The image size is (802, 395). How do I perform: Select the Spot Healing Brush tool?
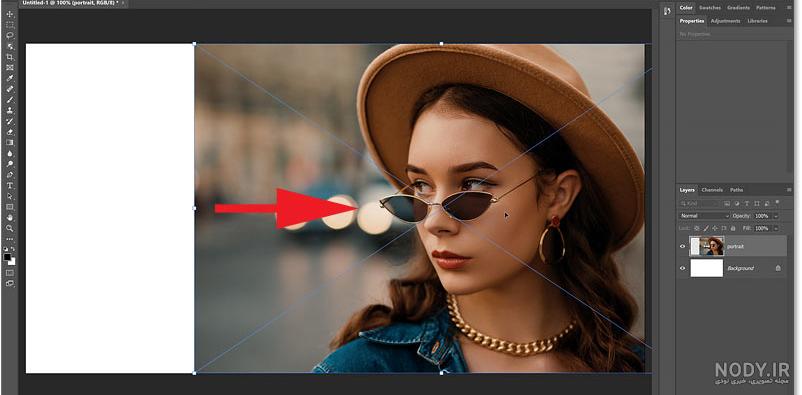click(x=10, y=89)
